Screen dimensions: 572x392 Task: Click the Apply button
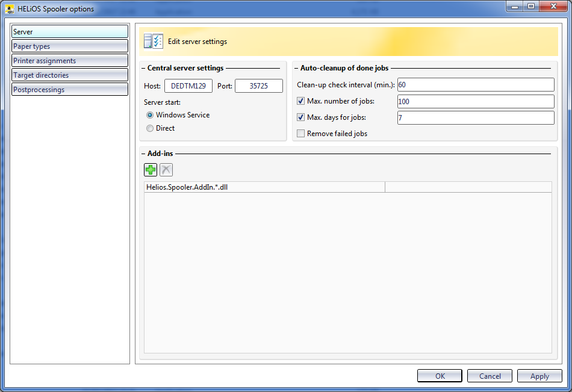click(x=539, y=376)
